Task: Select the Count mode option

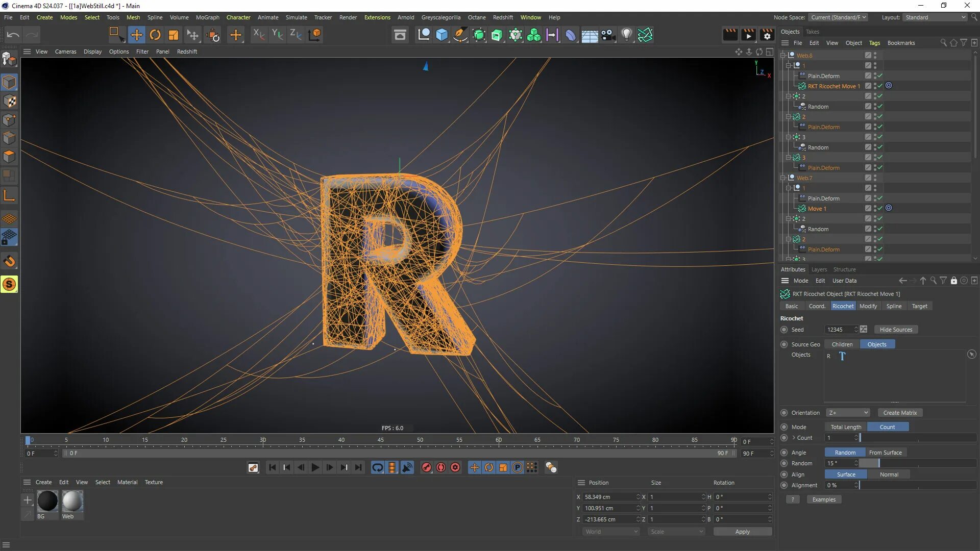Action: [887, 427]
